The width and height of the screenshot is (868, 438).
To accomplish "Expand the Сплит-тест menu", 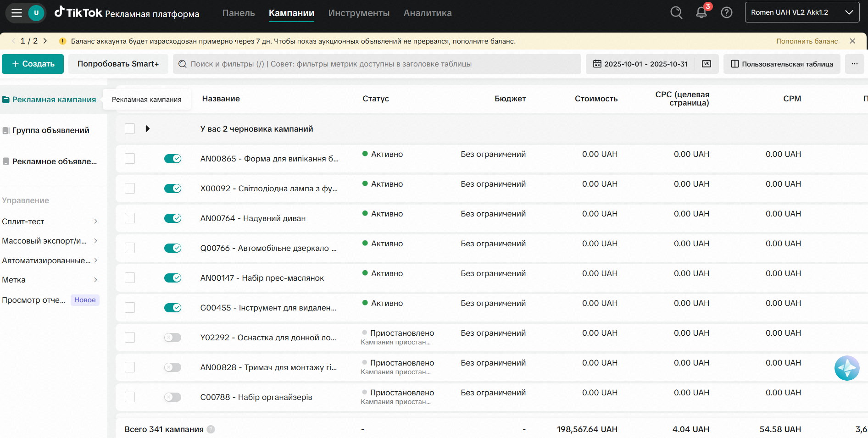I will click(50, 222).
